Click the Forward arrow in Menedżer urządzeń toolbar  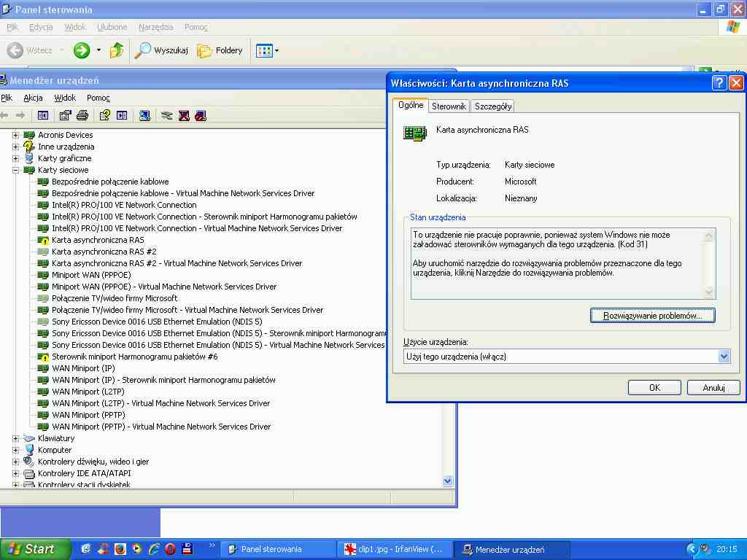pos(20,115)
